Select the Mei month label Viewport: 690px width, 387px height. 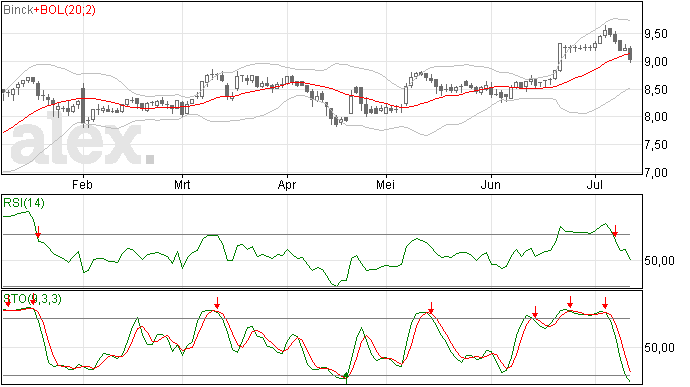pyautogui.click(x=385, y=184)
